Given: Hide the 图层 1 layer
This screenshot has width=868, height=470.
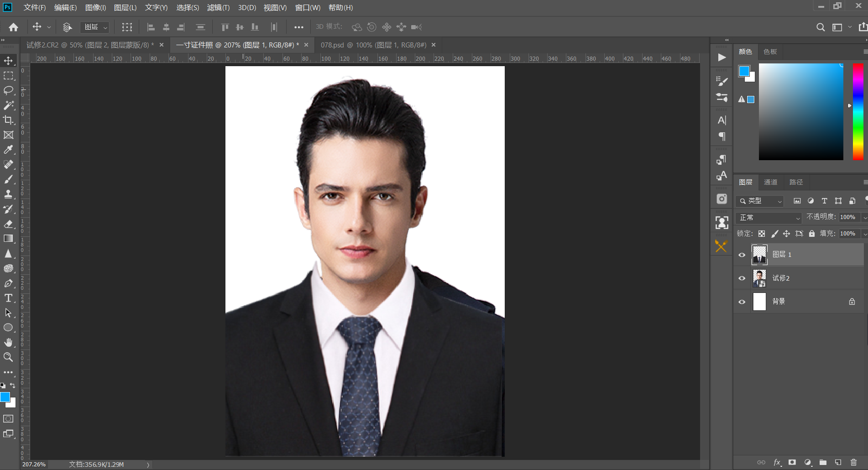Looking at the screenshot, I should [742, 255].
